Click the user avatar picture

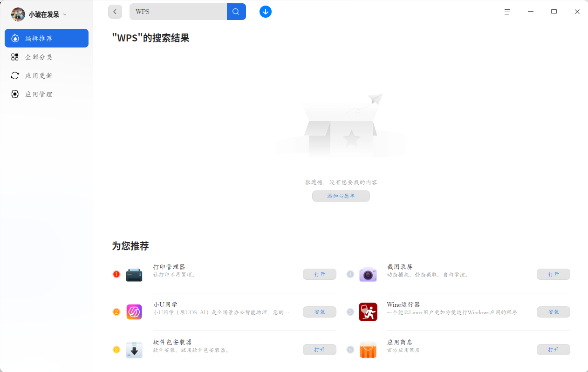point(18,14)
